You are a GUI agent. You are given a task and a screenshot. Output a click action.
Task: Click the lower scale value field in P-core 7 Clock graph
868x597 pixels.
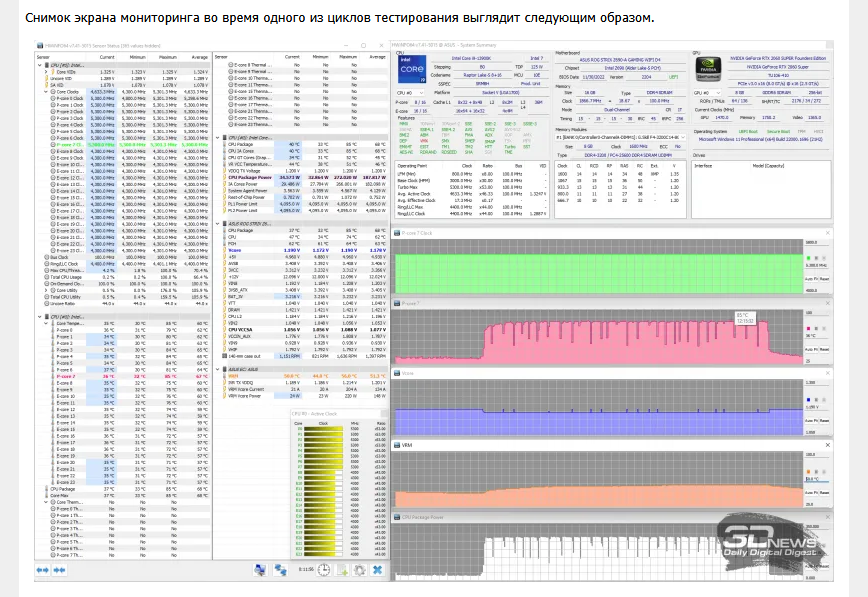(817, 290)
